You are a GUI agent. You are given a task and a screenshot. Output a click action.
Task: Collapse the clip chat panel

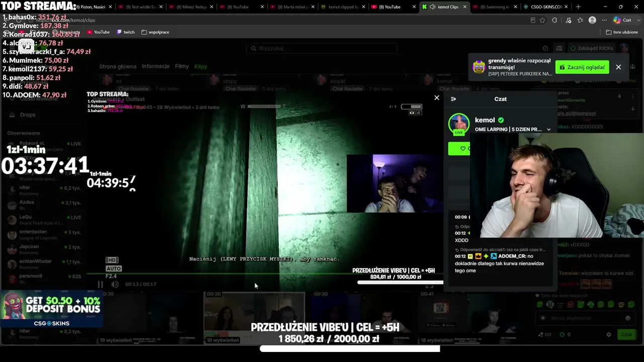(453, 99)
